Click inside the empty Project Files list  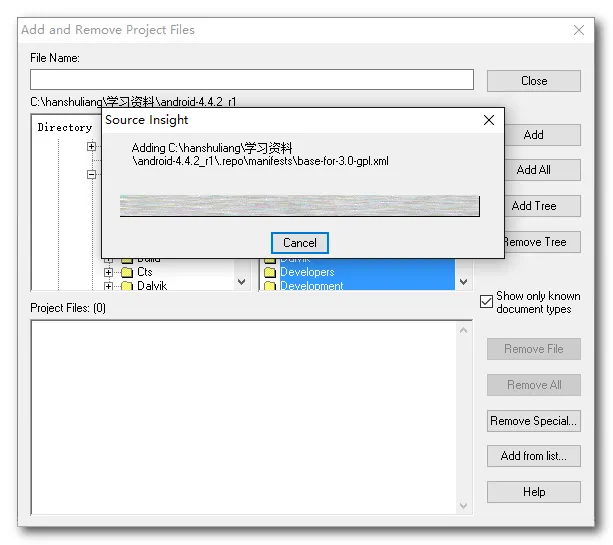tap(244, 417)
